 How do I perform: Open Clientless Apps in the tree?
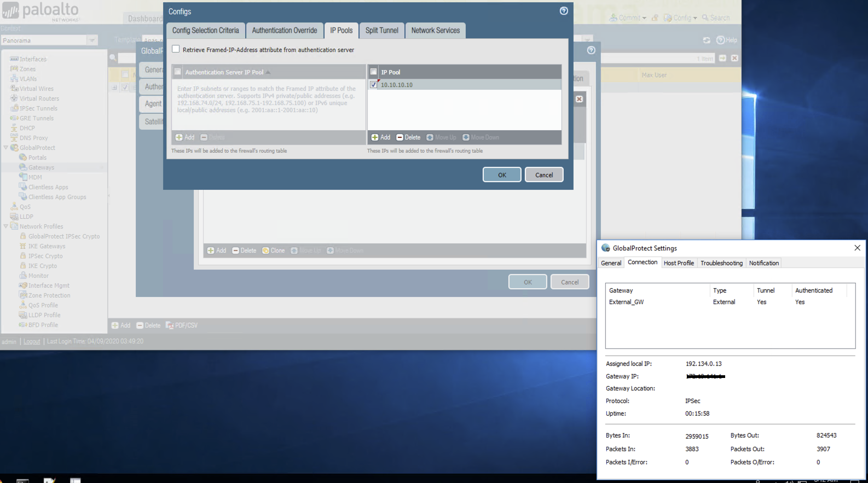point(48,187)
